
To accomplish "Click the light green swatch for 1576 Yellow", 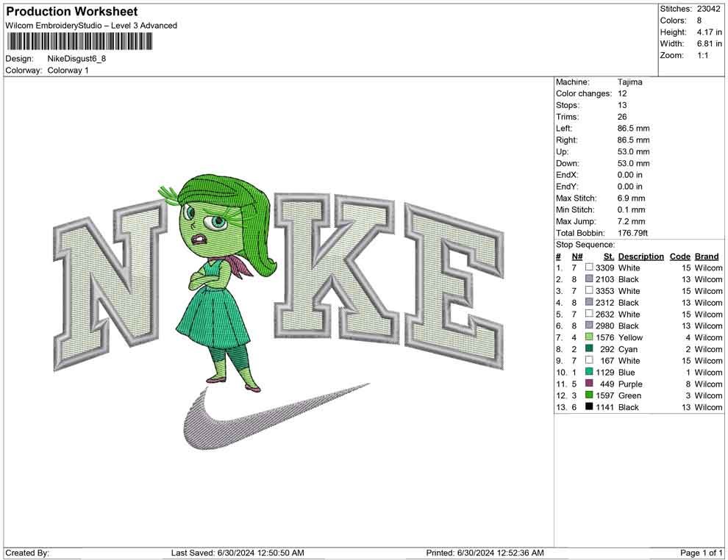I will [x=589, y=337].
